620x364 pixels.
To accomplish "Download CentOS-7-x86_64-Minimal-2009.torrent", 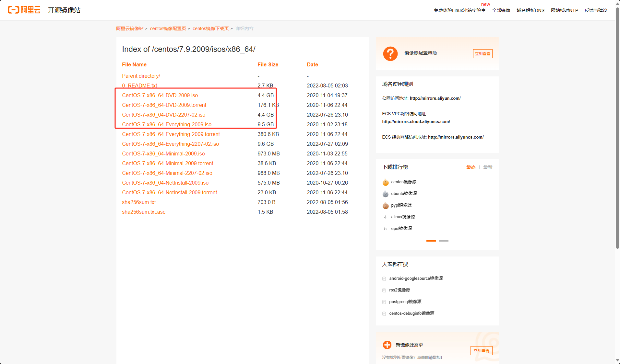I will (168, 163).
